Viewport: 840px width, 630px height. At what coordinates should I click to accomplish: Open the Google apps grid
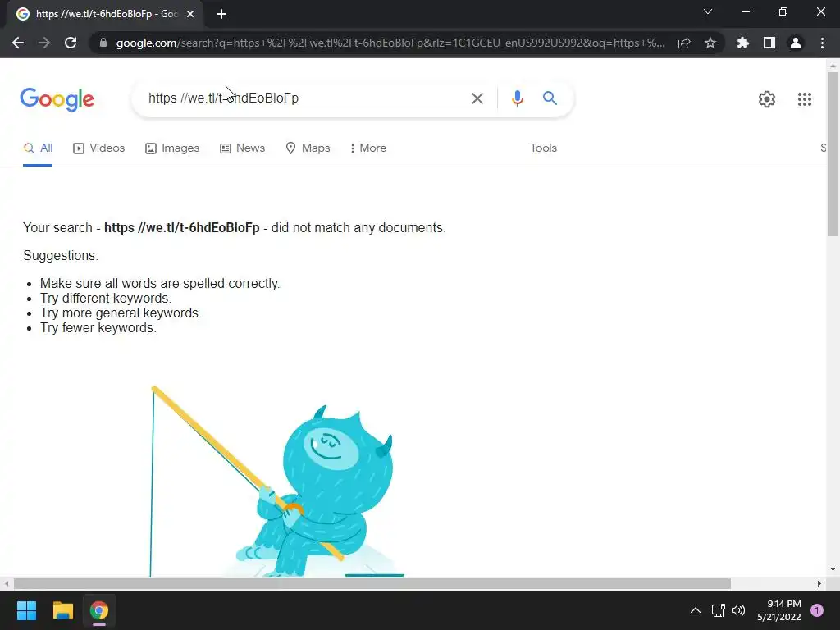point(804,99)
